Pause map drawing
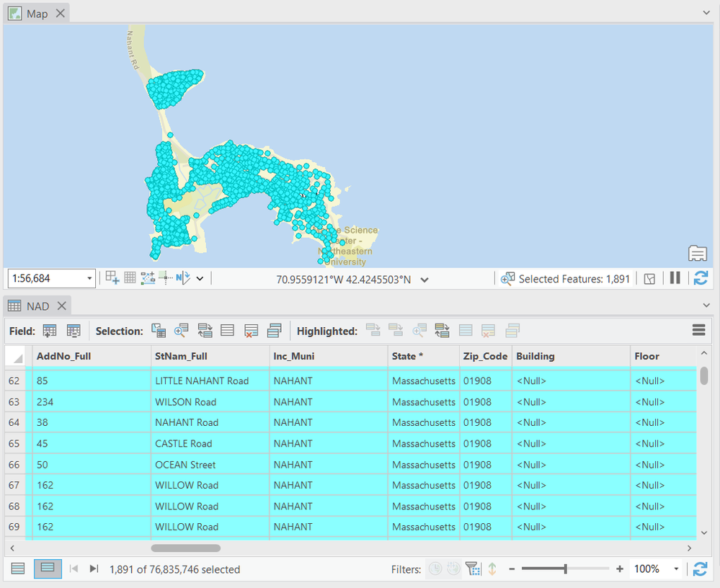Viewport: 720px width, 588px height. 675,277
